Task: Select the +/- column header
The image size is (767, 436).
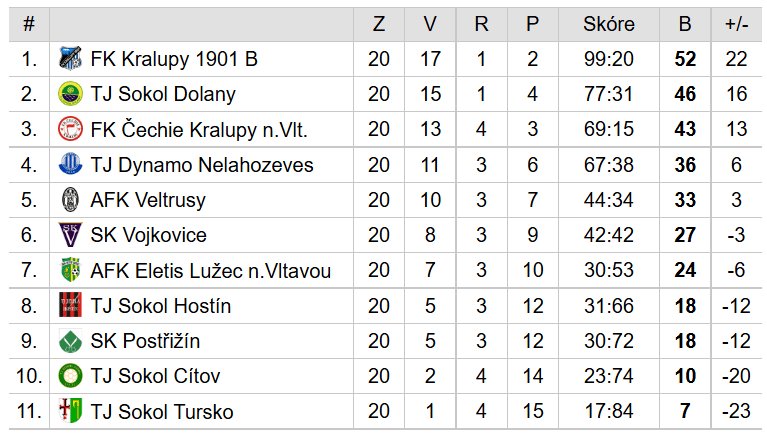Action: tap(736, 24)
